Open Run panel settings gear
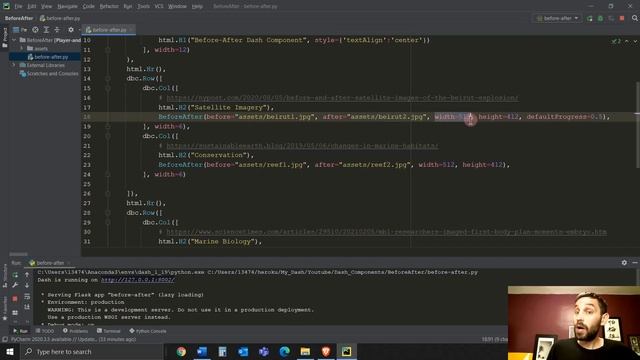 point(624,263)
